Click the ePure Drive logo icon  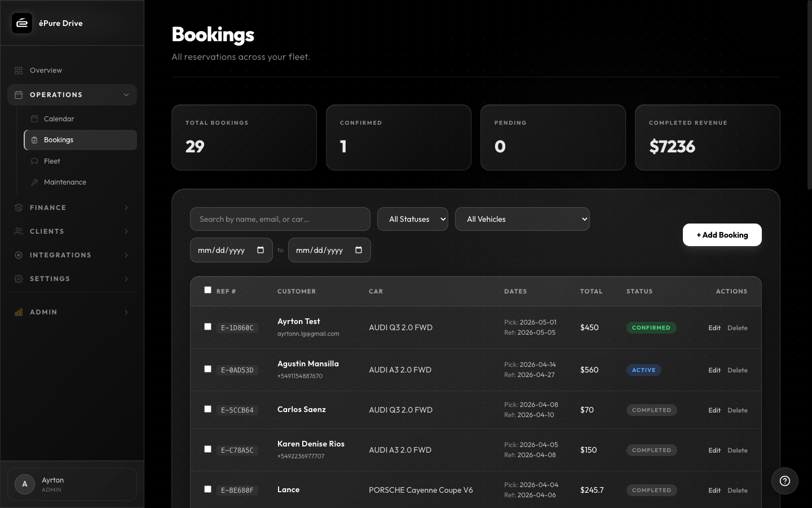[22, 23]
